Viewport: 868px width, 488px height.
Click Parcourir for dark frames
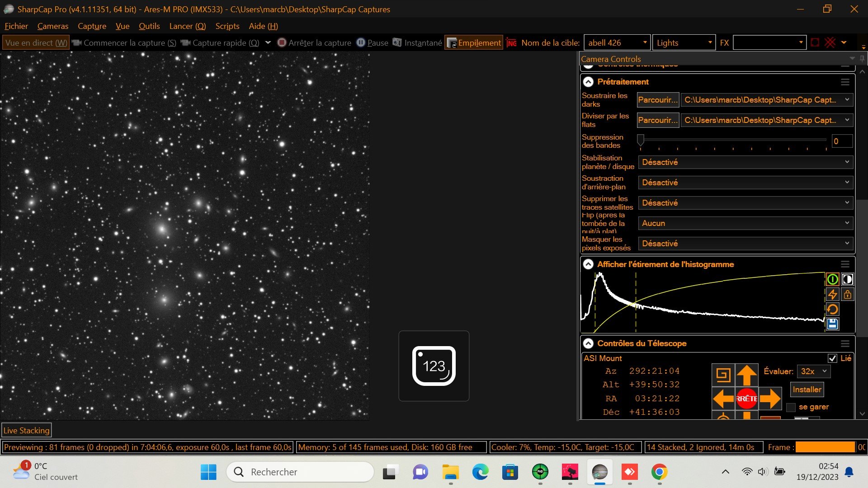coord(658,100)
